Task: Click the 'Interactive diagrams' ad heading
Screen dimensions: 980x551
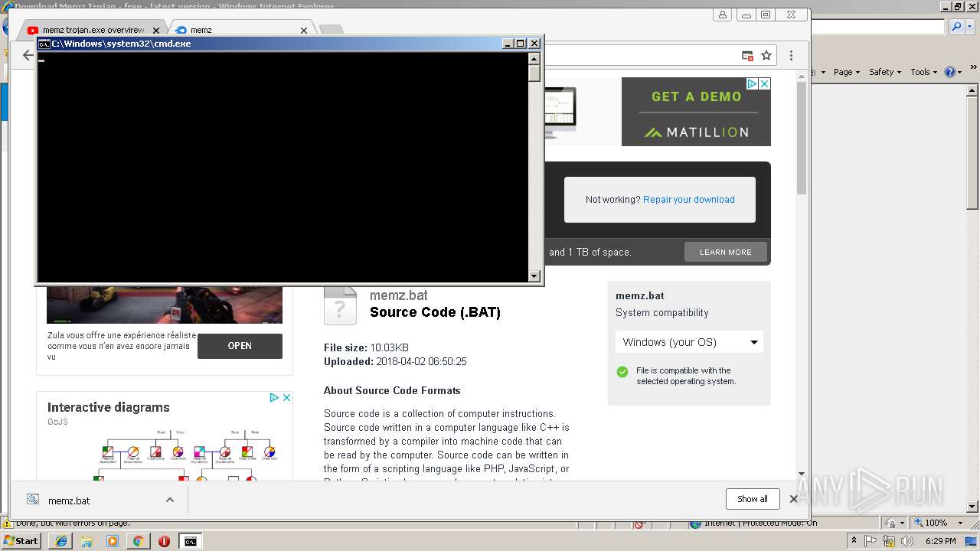Action: click(x=109, y=407)
